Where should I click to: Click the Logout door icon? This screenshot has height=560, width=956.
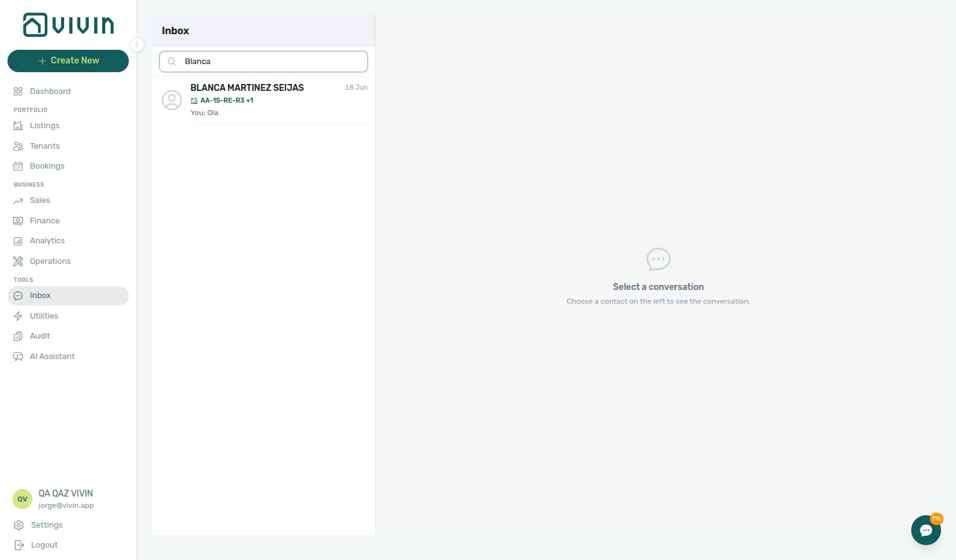click(x=19, y=545)
